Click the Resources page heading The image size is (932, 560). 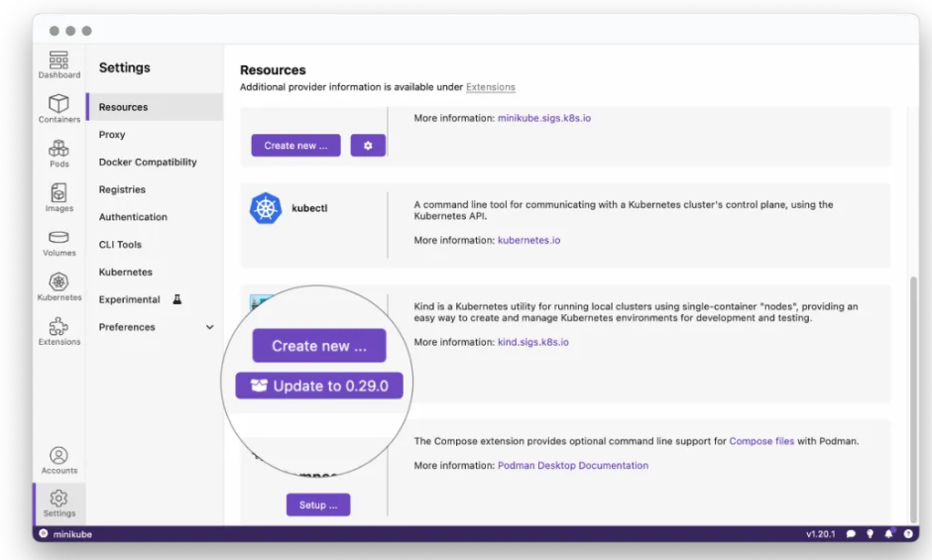pyautogui.click(x=273, y=69)
